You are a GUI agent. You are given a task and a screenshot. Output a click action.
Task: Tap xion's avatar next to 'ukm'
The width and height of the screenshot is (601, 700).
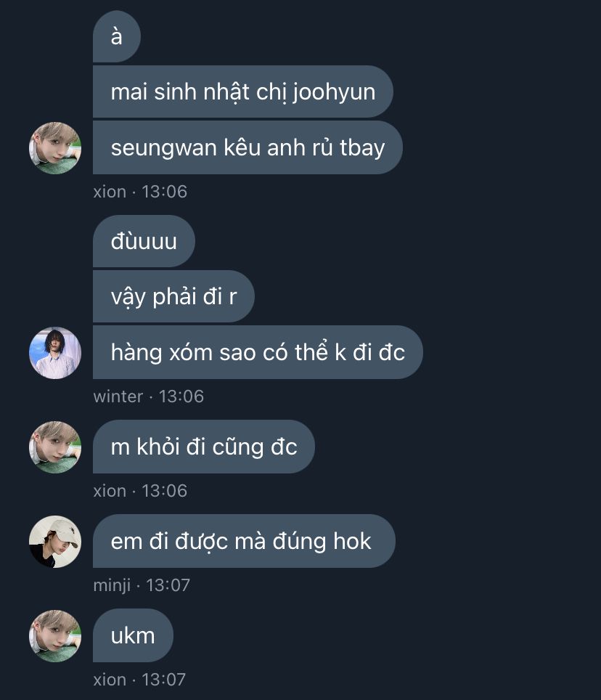click(55, 635)
